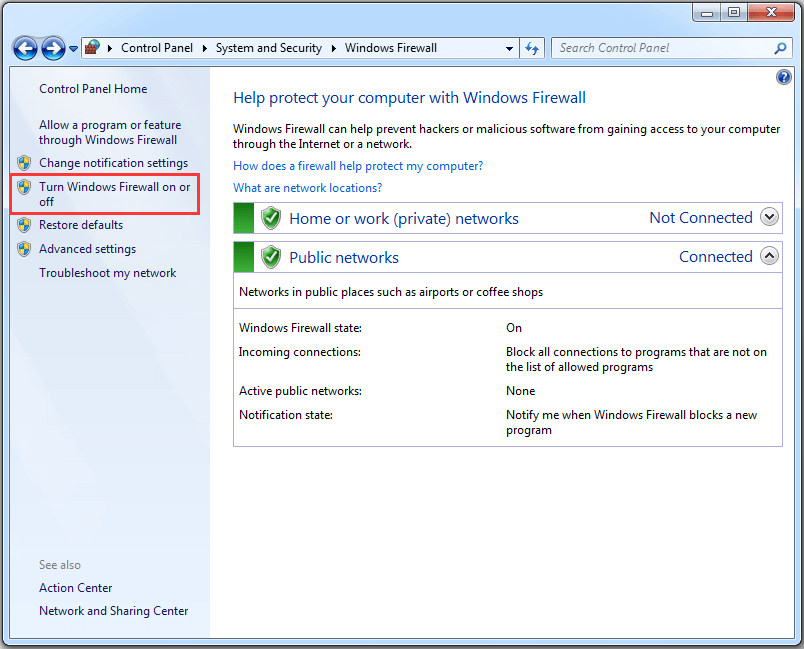Click Home or work (private) networks heading
Viewport: 804px width, 649px height.
pyautogui.click(x=404, y=218)
